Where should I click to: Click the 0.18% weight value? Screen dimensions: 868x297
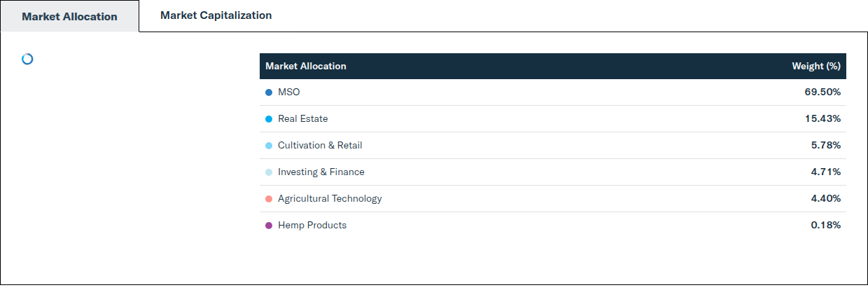[x=825, y=226]
